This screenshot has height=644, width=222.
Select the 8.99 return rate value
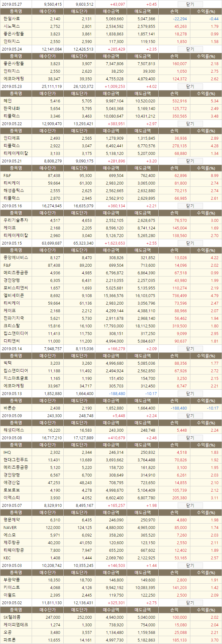coord(214,176)
